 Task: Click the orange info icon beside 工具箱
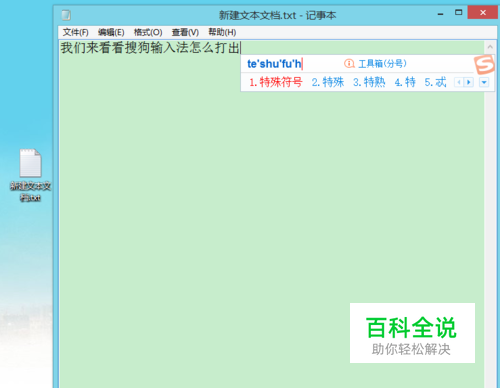(x=349, y=63)
